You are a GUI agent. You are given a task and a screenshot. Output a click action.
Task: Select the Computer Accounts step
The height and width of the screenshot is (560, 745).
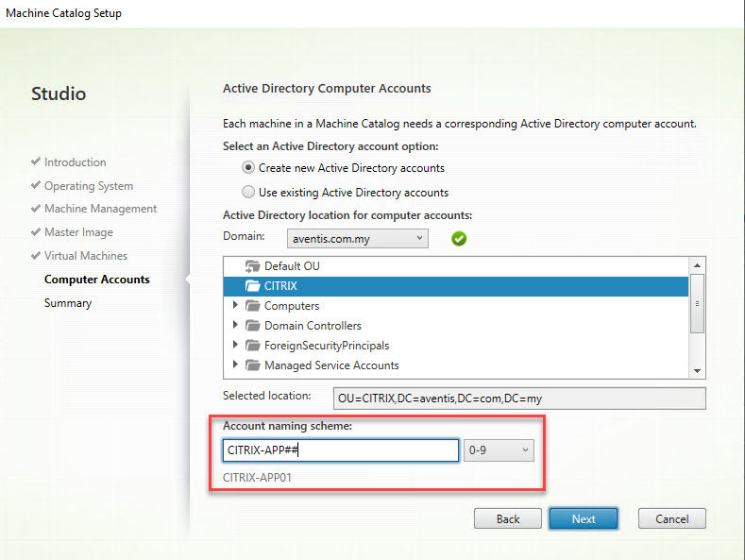point(97,280)
